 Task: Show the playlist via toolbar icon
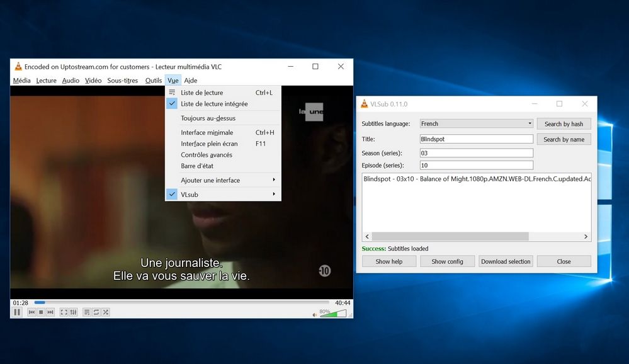pos(87,312)
